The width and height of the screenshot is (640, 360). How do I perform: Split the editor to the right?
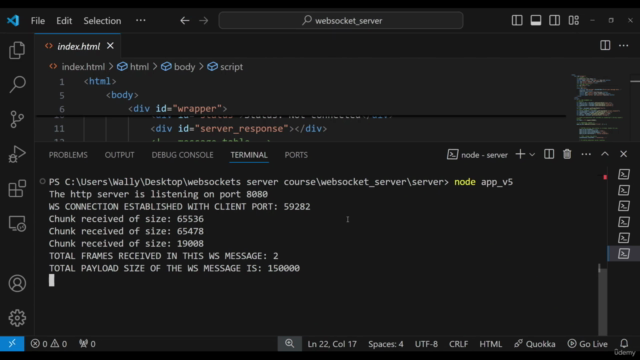(x=605, y=45)
